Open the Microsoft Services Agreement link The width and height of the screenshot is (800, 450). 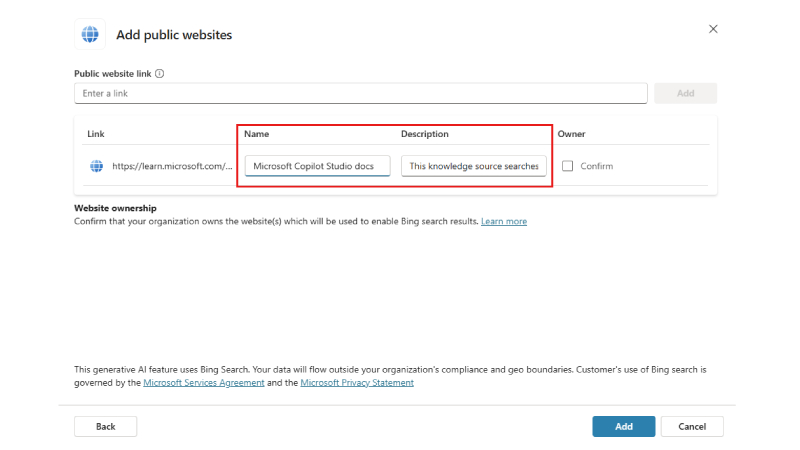(x=204, y=383)
